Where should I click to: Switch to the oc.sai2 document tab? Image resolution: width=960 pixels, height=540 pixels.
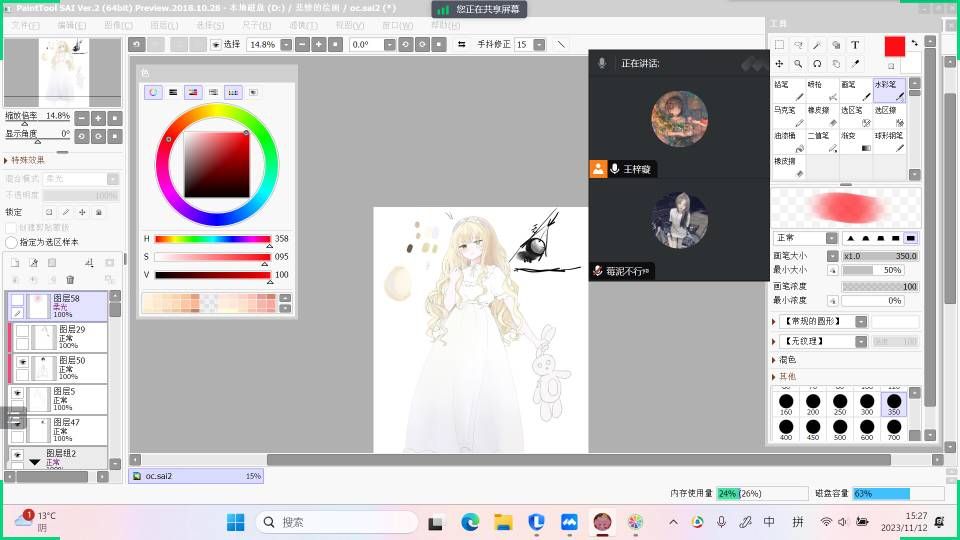click(158, 476)
